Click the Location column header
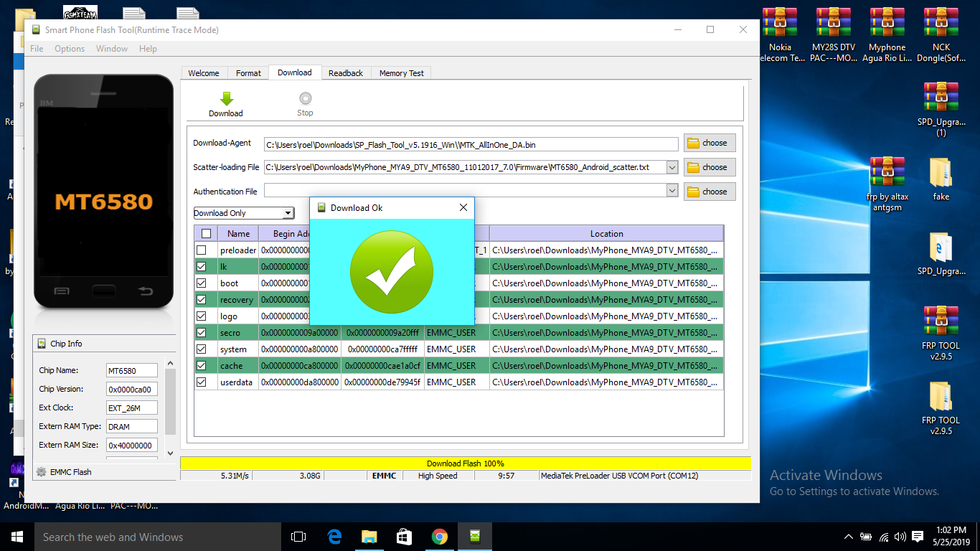Image resolution: width=980 pixels, height=551 pixels. pyautogui.click(x=606, y=233)
